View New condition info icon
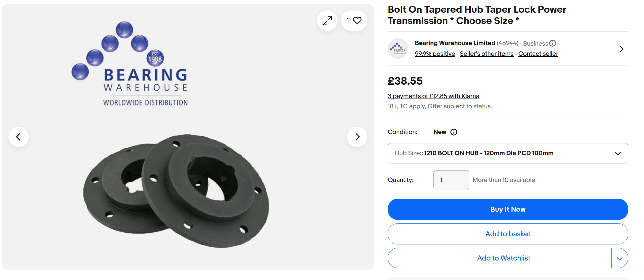This screenshot has width=644, height=280. (454, 132)
